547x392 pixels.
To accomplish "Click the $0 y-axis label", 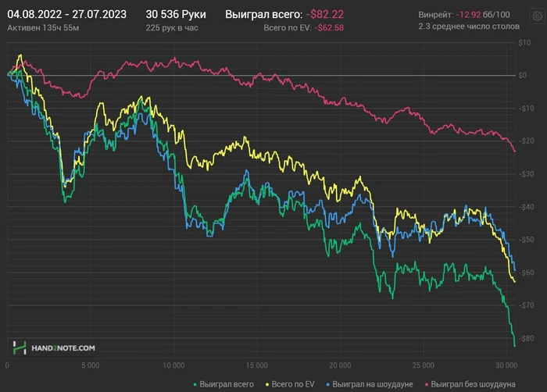I will (523, 75).
